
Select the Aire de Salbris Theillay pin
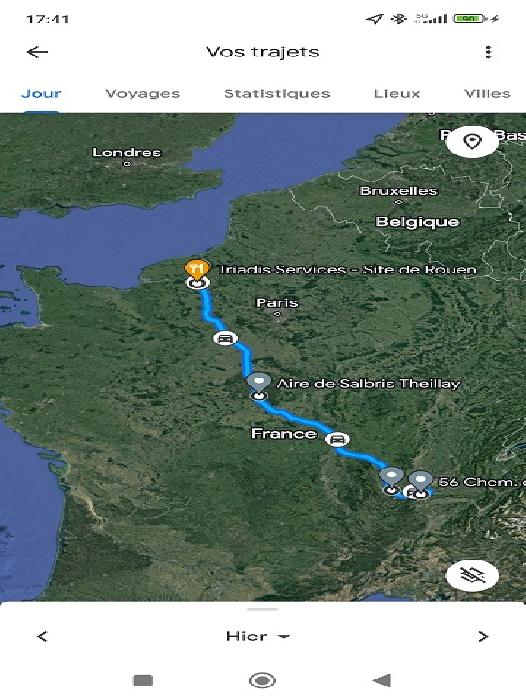pyautogui.click(x=259, y=383)
